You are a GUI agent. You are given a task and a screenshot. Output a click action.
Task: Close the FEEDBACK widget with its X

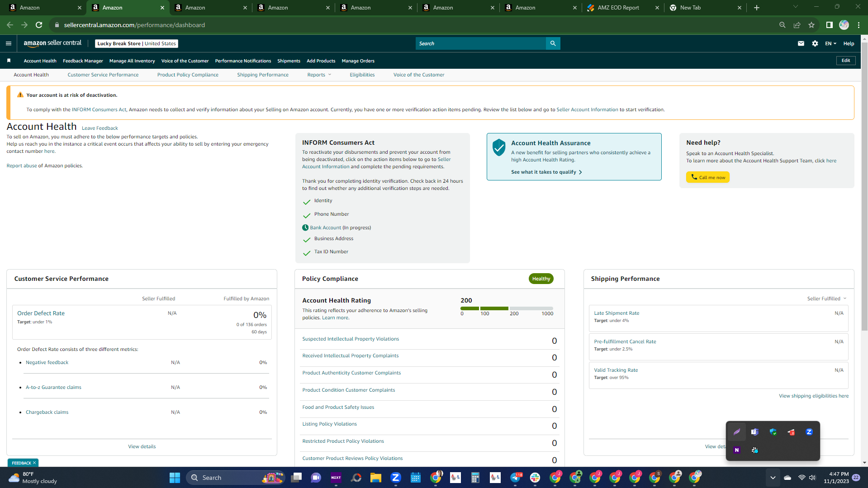(34, 463)
